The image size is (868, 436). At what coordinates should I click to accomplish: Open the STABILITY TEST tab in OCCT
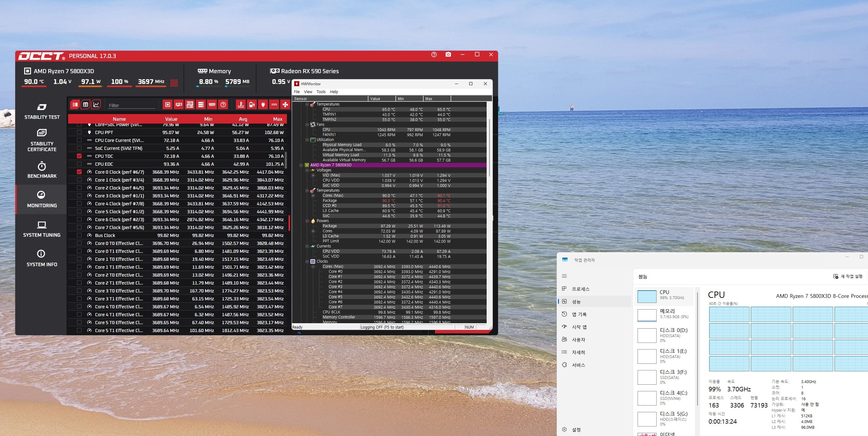tap(42, 112)
